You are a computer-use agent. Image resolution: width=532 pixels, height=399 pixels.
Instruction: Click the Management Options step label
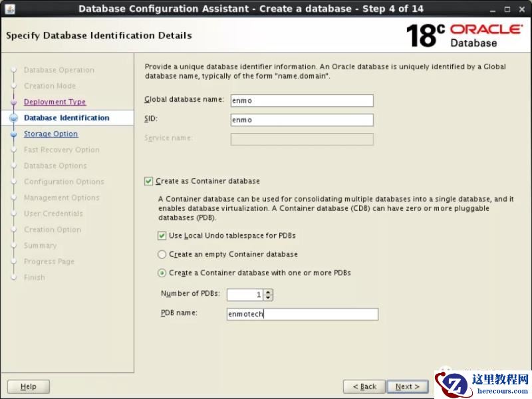pyautogui.click(x=62, y=198)
